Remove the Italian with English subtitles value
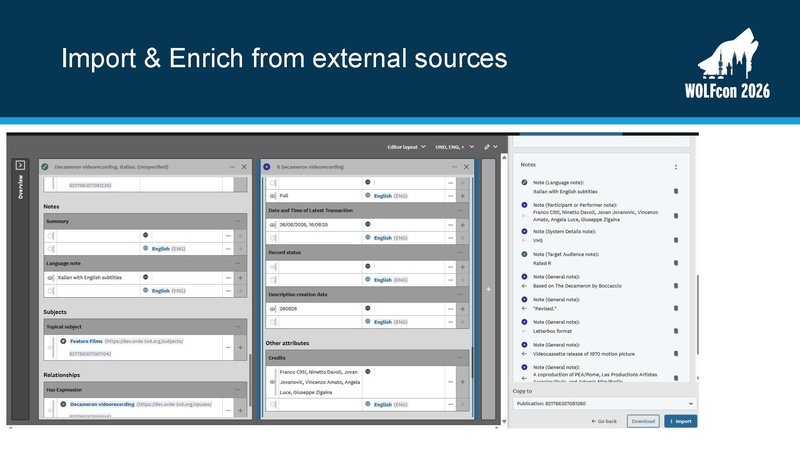 point(228,278)
